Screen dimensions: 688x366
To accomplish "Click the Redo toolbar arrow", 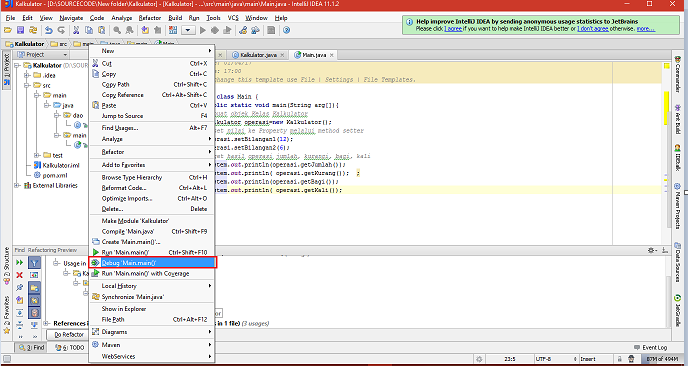I will (61, 30).
